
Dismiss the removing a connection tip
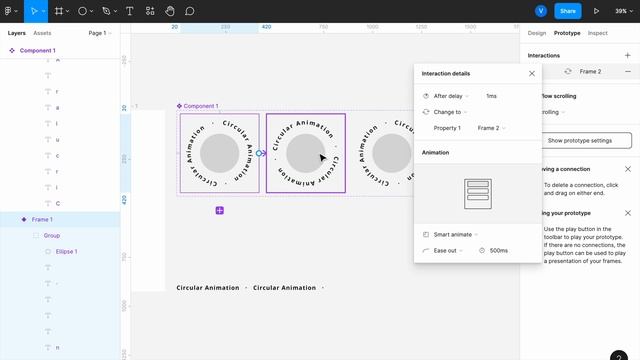click(x=628, y=169)
